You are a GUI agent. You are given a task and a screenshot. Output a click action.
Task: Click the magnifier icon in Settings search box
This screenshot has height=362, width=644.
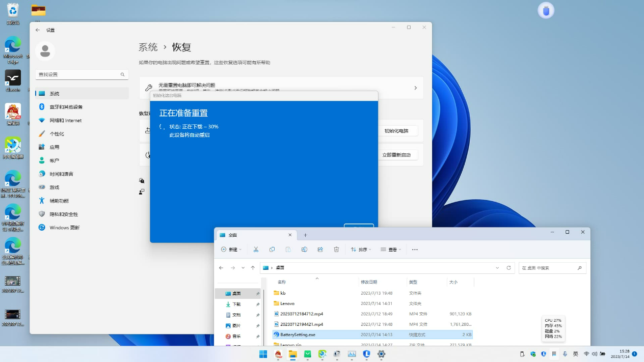pyautogui.click(x=123, y=74)
